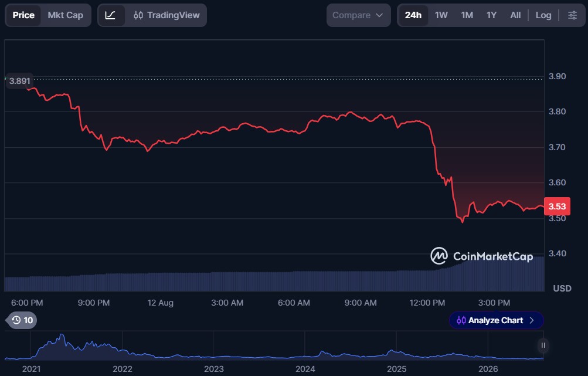The image size is (588, 376).
Task: Click the USD currency label
Action: point(562,288)
